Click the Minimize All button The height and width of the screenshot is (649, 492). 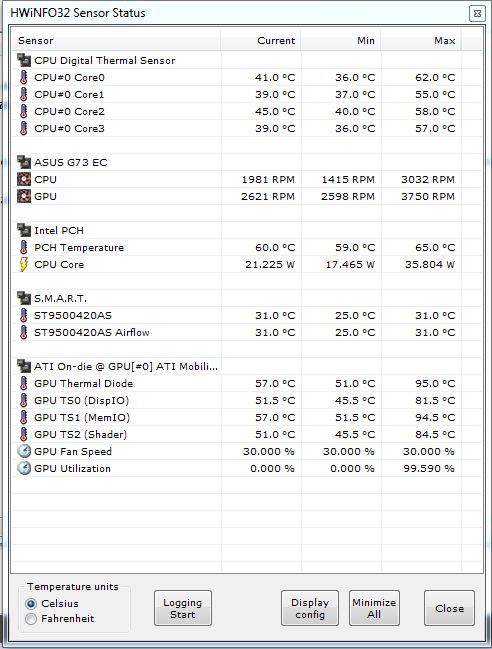tap(374, 608)
